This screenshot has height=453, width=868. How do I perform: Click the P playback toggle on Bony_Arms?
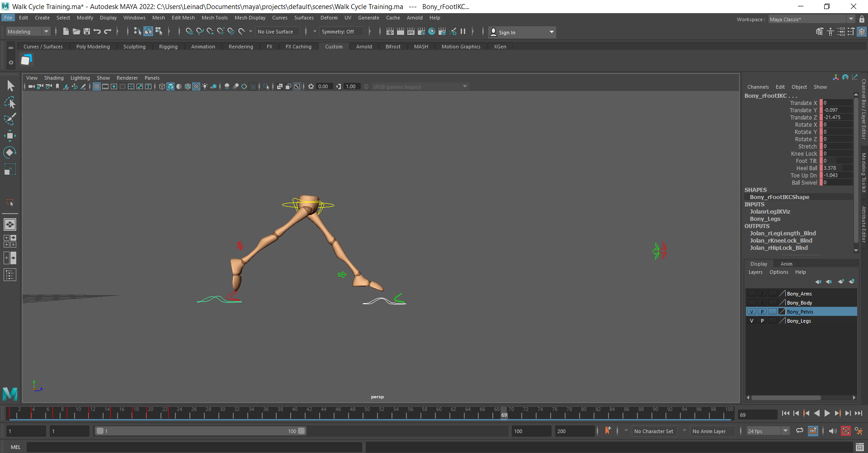tap(762, 293)
